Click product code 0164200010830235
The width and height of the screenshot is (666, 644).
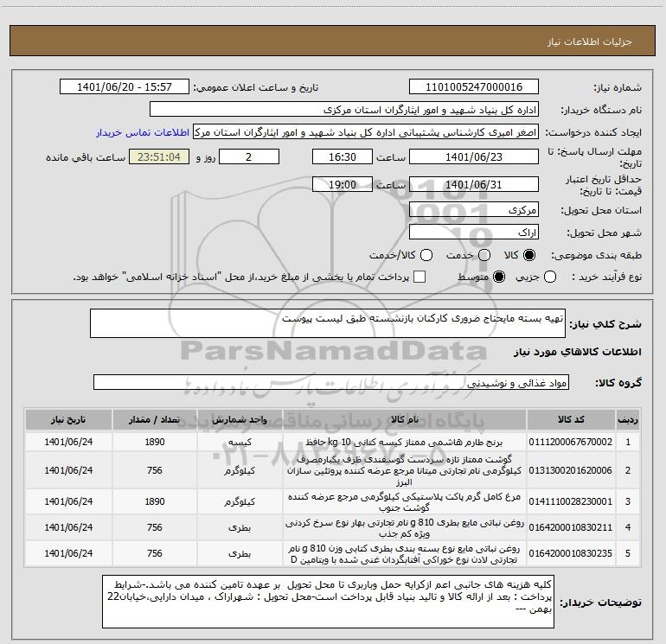571,553
